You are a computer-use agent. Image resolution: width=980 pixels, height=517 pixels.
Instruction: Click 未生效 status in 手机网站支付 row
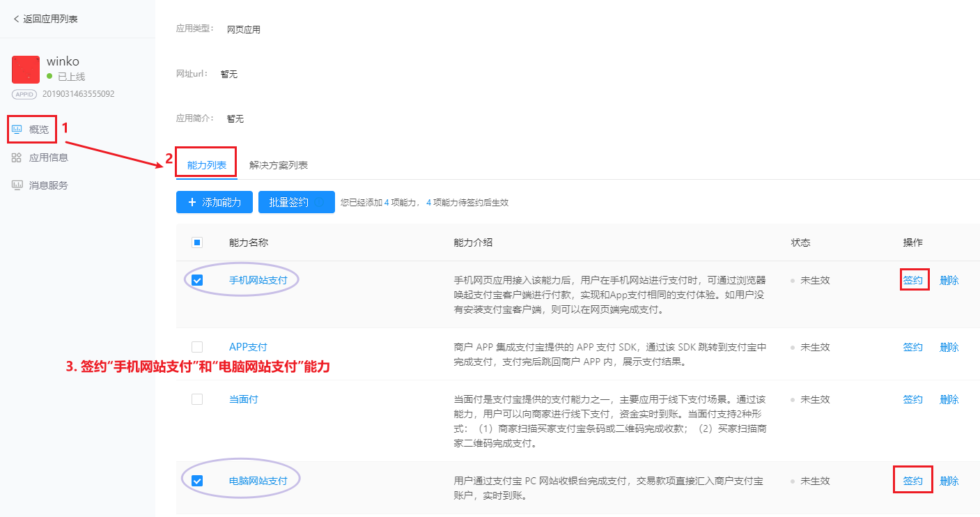click(x=815, y=280)
